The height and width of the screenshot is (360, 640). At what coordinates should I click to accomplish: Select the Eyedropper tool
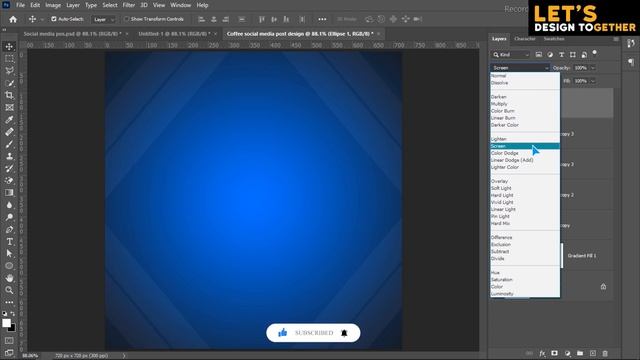click(9, 120)
